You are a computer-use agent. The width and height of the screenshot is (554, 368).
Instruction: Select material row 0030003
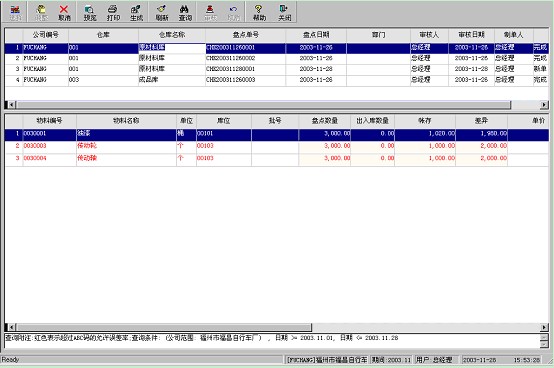click(x=276, y=146)
